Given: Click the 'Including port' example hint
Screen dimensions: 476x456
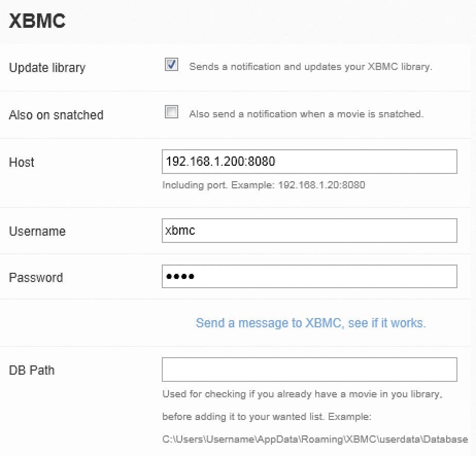Looking at the screenshot, I should (263, 185).
